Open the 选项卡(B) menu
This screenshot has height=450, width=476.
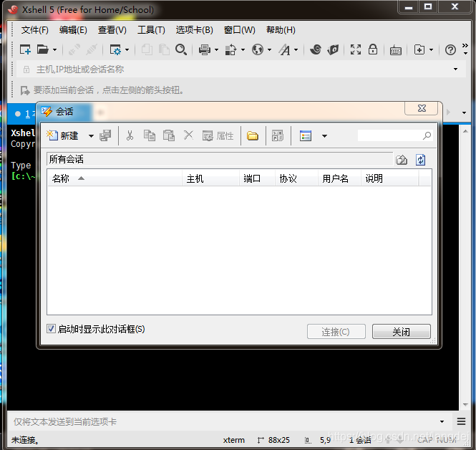[x=194, y=30]
